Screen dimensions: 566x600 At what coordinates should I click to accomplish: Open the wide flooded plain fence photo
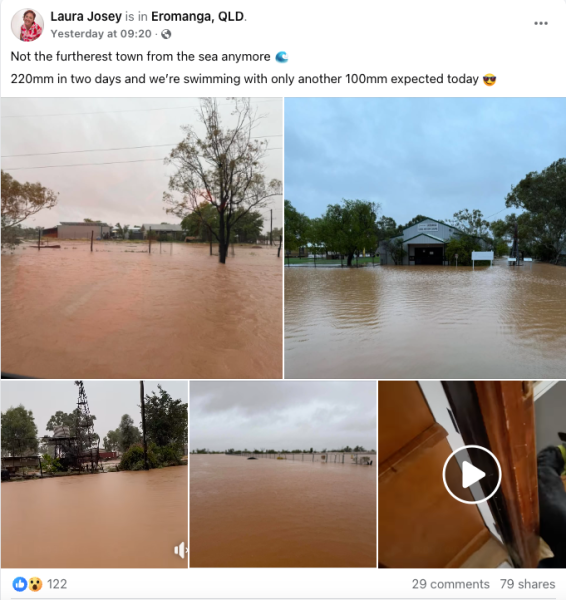point(283,474)
